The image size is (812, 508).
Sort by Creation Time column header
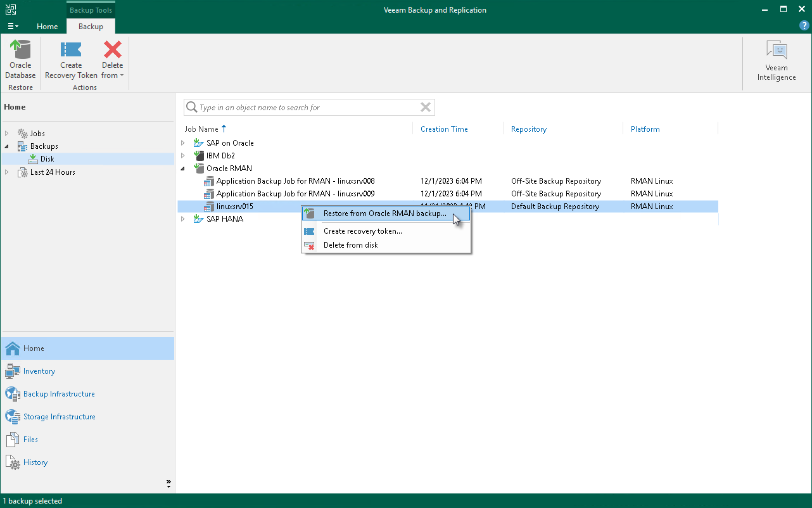pos(444,129)
